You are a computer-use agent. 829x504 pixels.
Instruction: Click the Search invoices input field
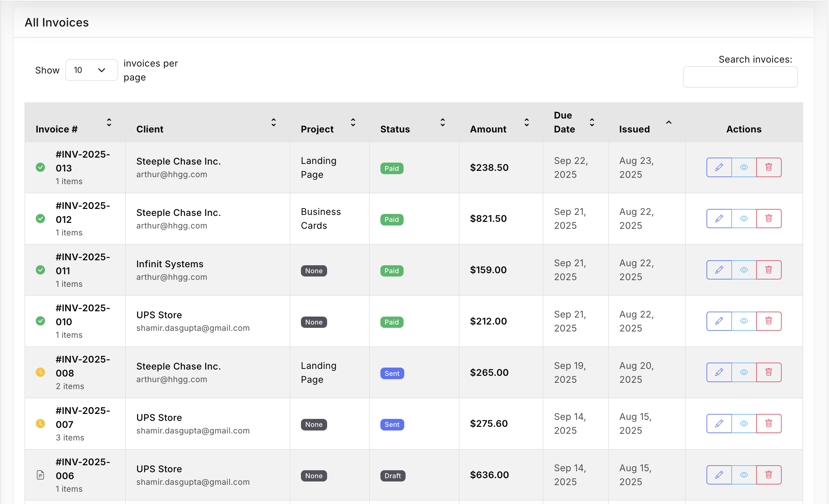(740, 77)
